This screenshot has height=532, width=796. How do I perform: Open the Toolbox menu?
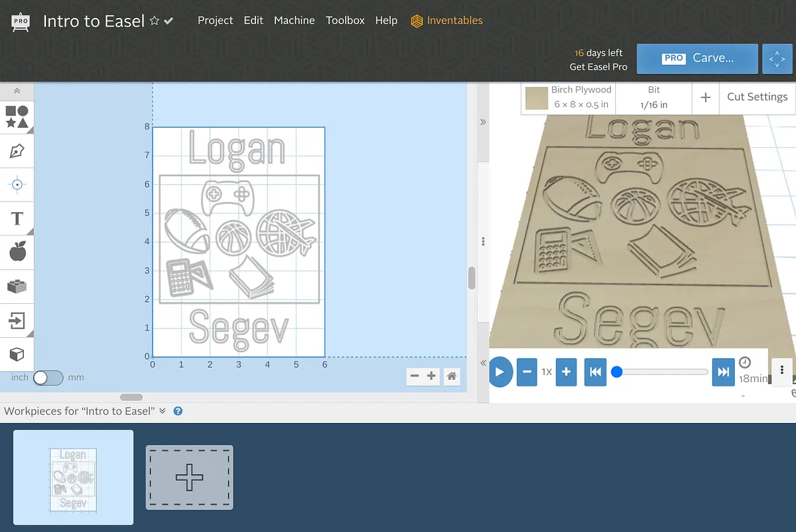[345, 21]
